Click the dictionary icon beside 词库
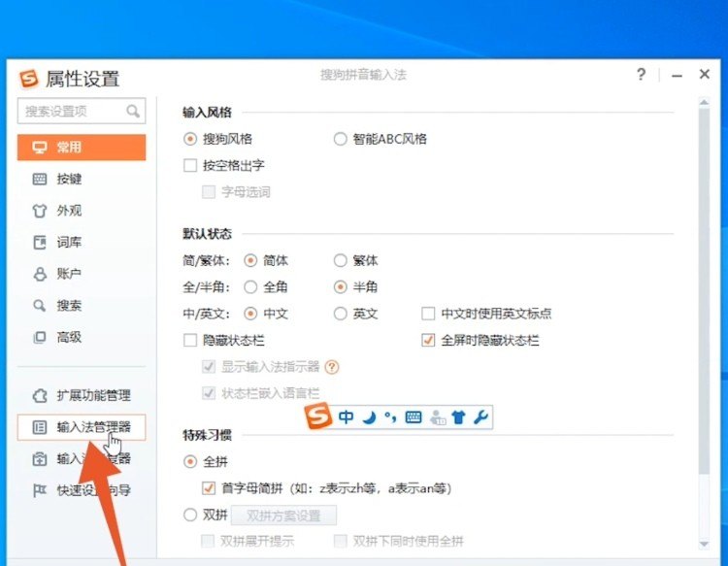728x566 pixels. tap(40, 242)
